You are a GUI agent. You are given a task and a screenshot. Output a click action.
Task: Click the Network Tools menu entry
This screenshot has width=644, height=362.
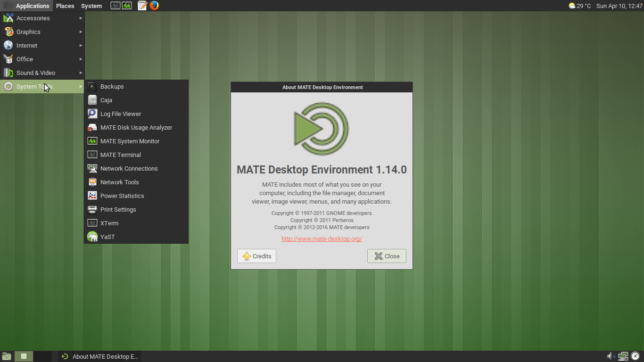point(136,182)
